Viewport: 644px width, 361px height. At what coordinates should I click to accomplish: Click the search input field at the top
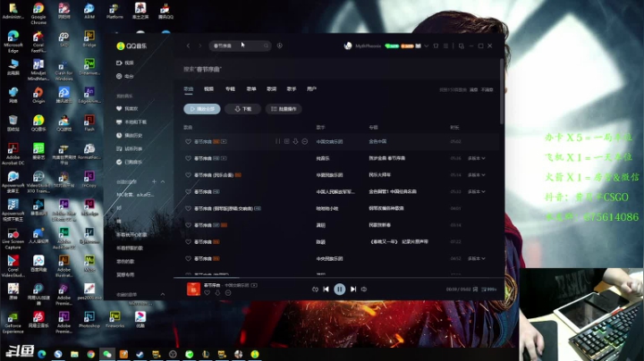tap(240, 46)
